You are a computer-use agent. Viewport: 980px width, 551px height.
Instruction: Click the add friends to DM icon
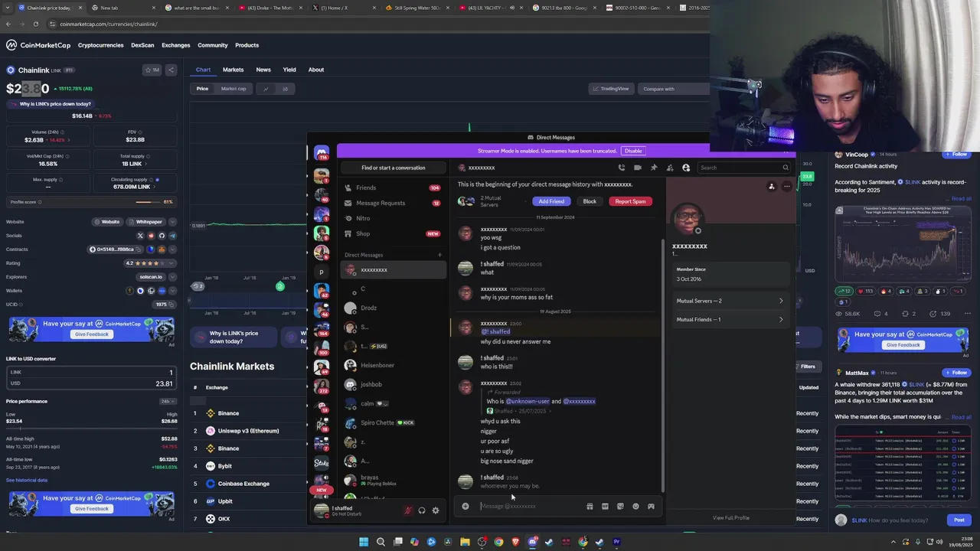[x=670, y=168]
